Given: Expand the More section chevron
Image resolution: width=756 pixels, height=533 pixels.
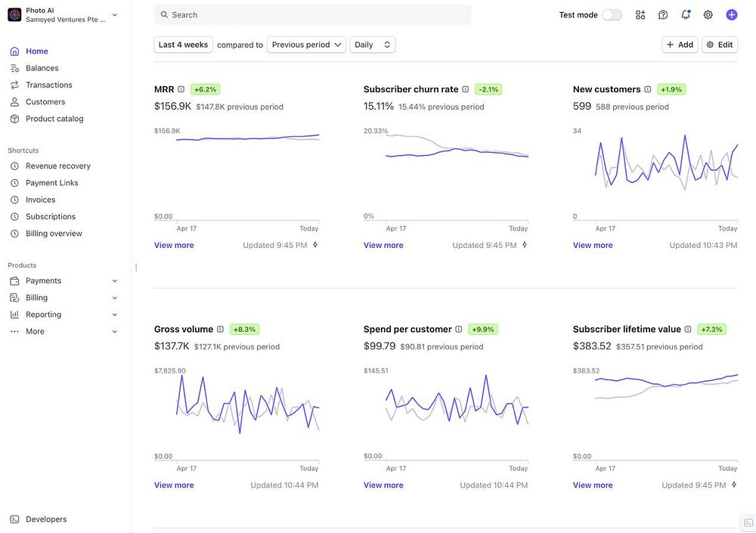Looking at the screenshot, I should 115,331.
